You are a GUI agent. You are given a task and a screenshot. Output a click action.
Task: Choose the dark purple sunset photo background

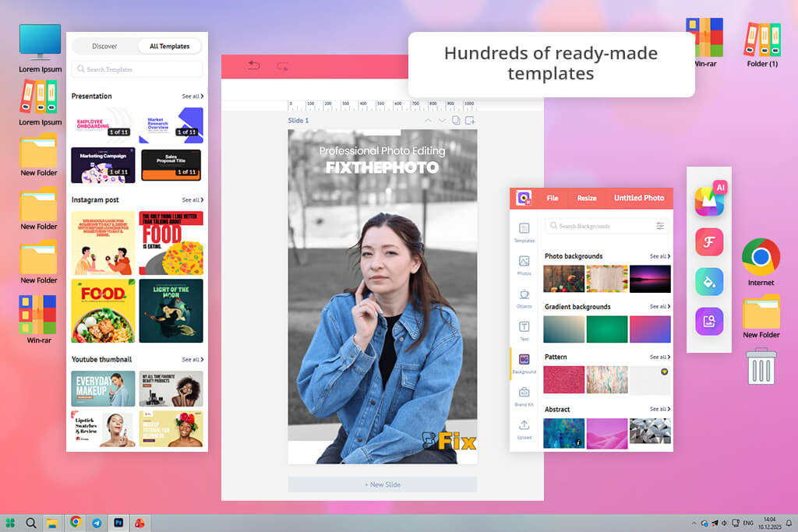[650, 279]
